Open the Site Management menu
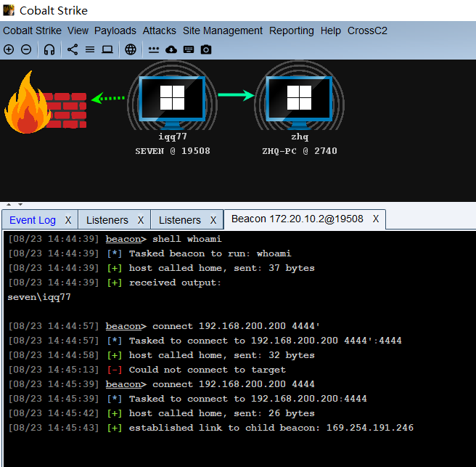The width and height of the screenshot is (476, 467). (223, 31)
